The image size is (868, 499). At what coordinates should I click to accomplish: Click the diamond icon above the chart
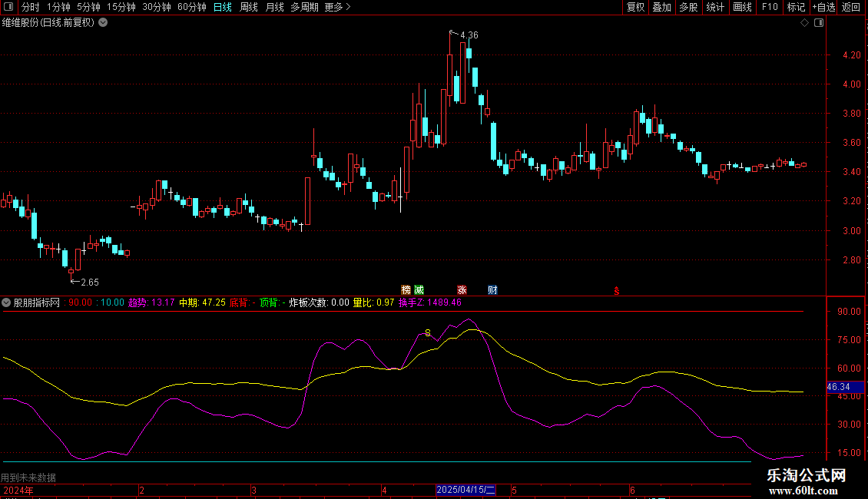coord(805,23)
